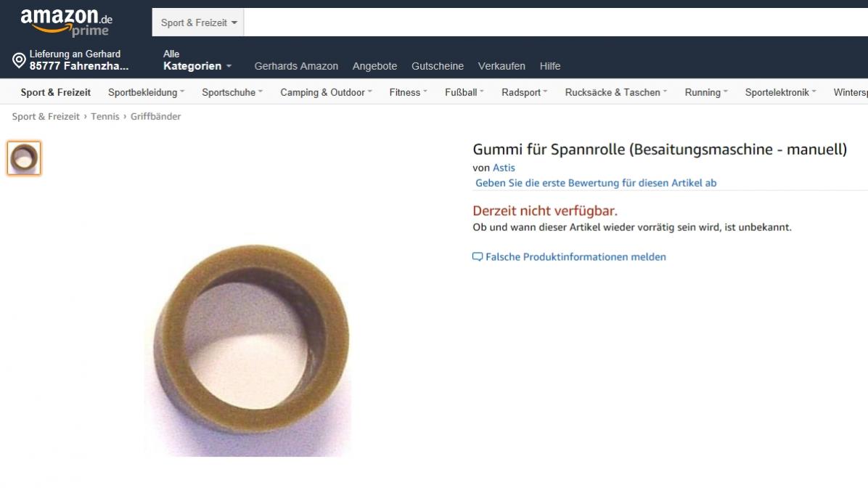Open the Sport & Freizeit search category dropdown

(198, 23)
